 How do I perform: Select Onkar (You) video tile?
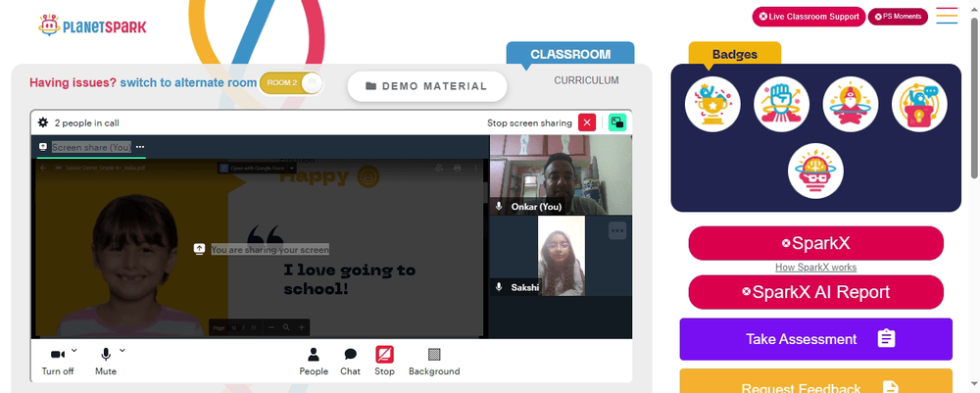coord(561,175)
